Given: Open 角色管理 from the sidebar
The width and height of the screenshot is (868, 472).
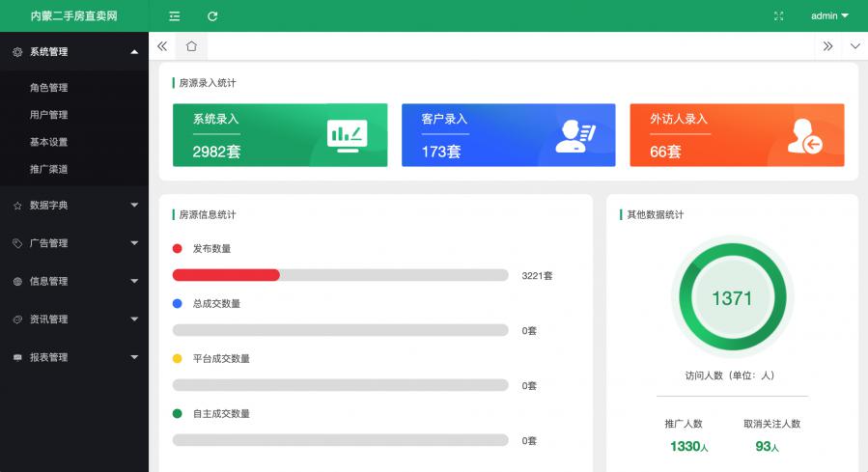Looking at the screenshot, I should (x=48, y=88).
